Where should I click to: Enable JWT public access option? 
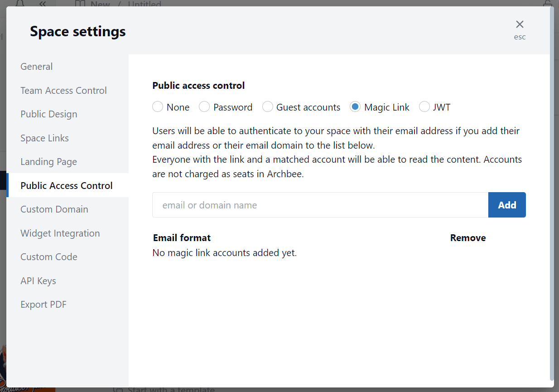pos(424,107)
